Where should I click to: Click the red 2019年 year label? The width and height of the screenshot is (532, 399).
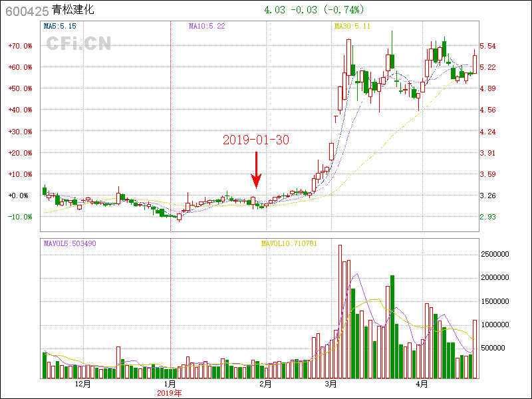coord(169,393)
